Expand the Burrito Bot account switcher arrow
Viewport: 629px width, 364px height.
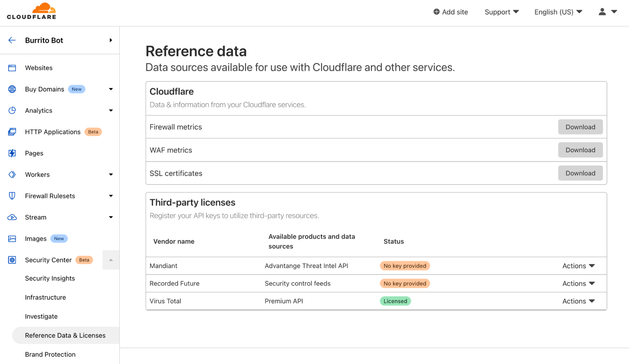click(x=111, y=40)
